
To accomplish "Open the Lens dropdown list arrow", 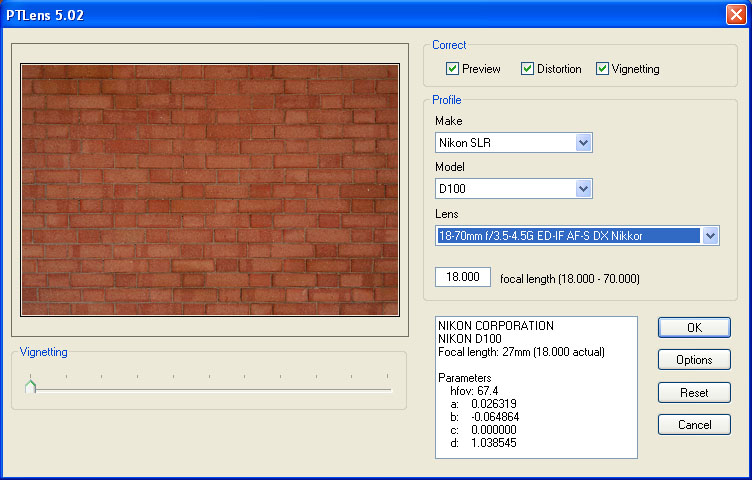I will tap(710, 235).
